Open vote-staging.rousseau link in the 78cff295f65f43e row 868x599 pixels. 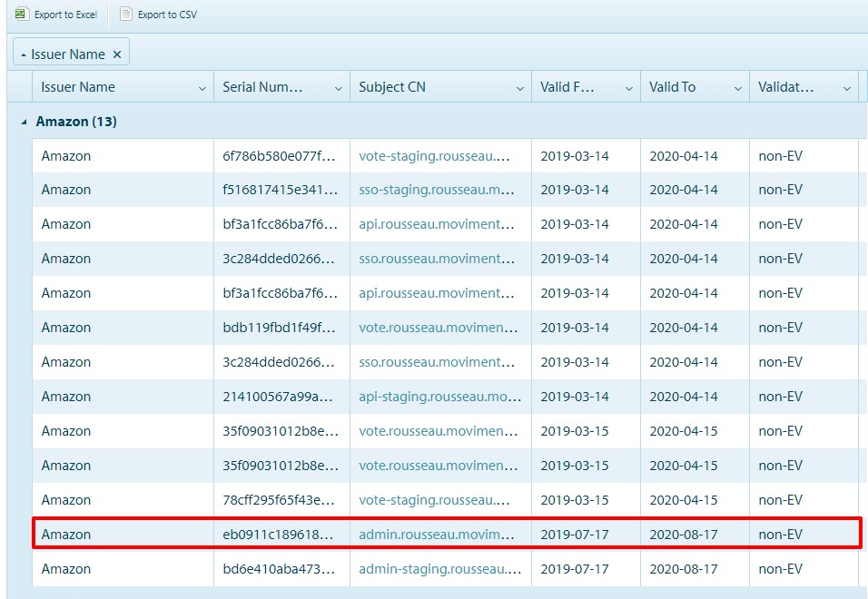(434, 500)
